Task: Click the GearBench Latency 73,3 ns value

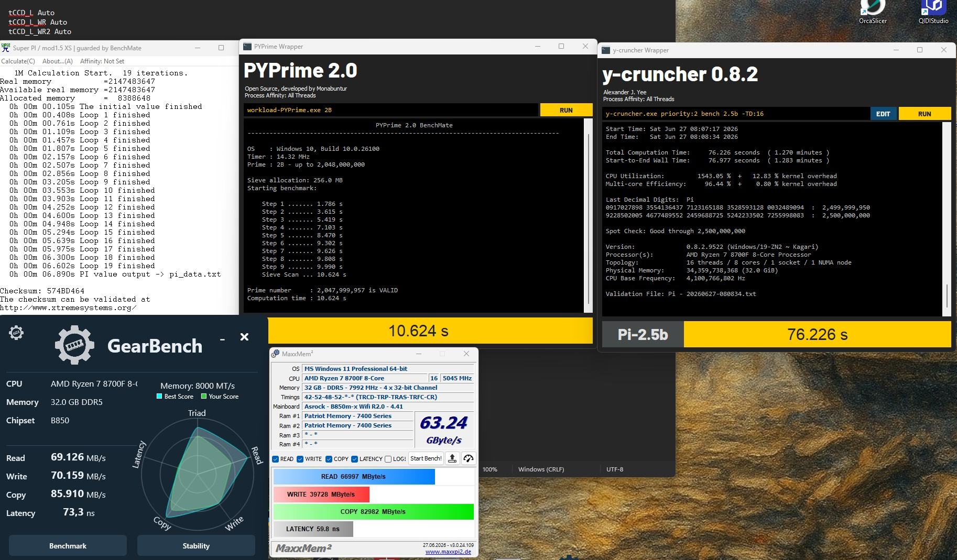Action: pyautogui.click(x=79, y=512)
